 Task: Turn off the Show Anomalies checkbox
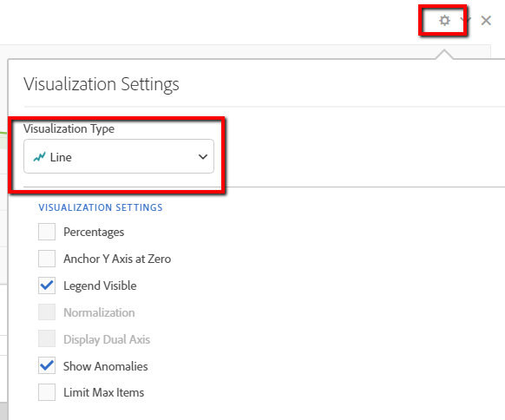pos(47,365)
